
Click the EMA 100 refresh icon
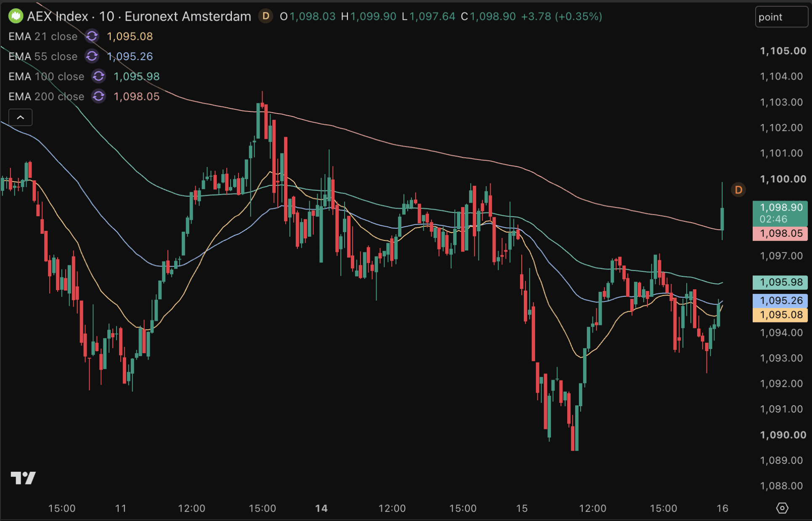point(98,76)
